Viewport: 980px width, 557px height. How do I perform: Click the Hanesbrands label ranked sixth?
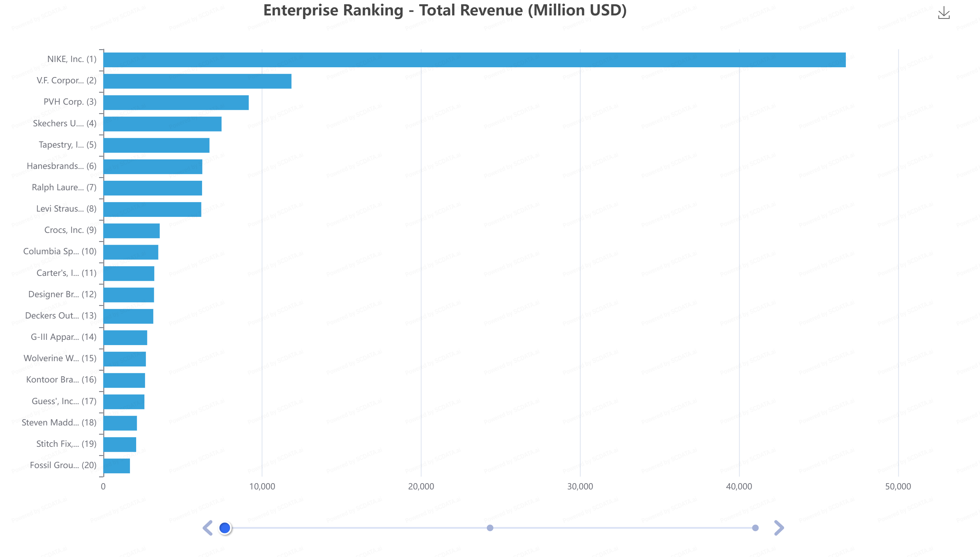[61, 166]
